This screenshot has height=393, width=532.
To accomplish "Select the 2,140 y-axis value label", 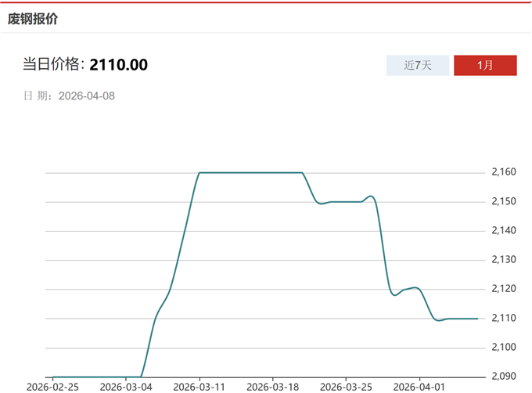I will click(x=505, y=230).
